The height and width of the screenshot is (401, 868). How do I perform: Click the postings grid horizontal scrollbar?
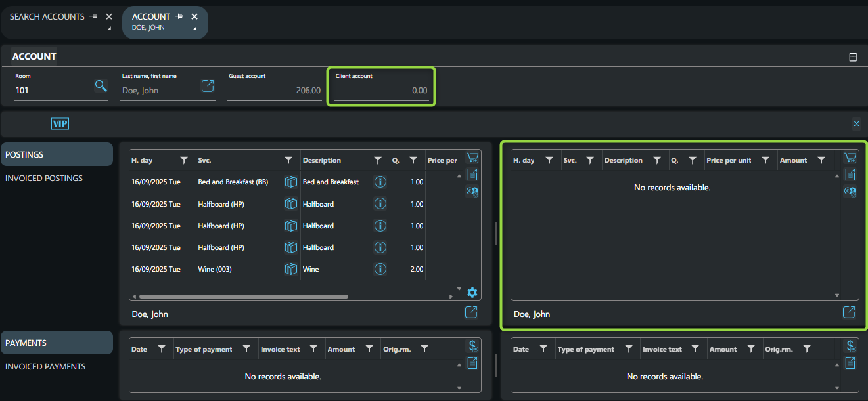(x=243, y=297)
